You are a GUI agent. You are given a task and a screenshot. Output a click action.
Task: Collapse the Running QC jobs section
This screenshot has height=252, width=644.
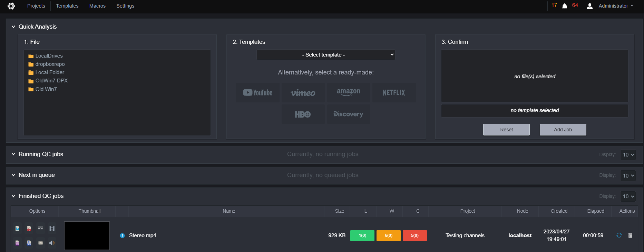(x=13, y=154)
